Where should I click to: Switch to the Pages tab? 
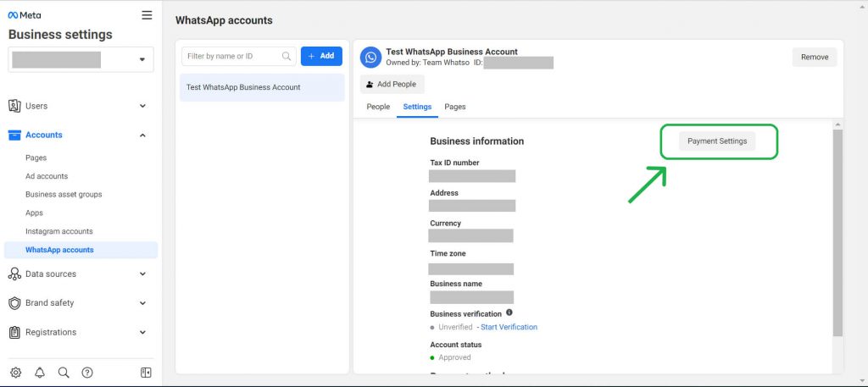click(455, 107)
